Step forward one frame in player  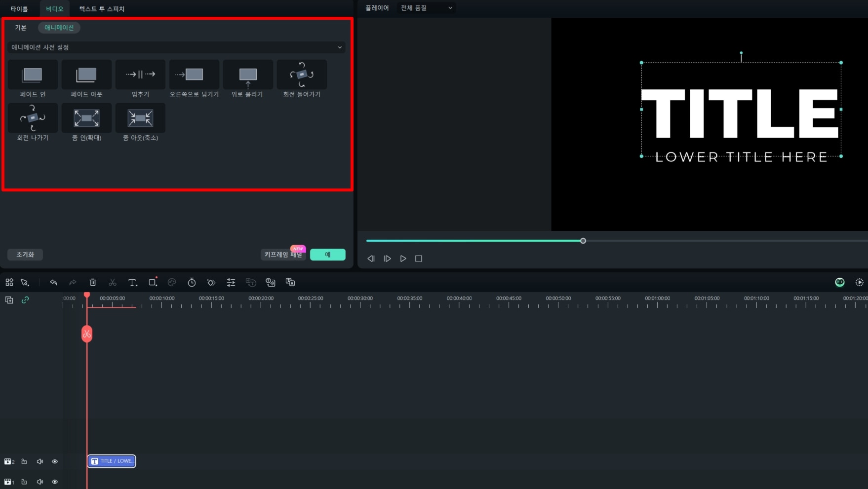(388, 259)
